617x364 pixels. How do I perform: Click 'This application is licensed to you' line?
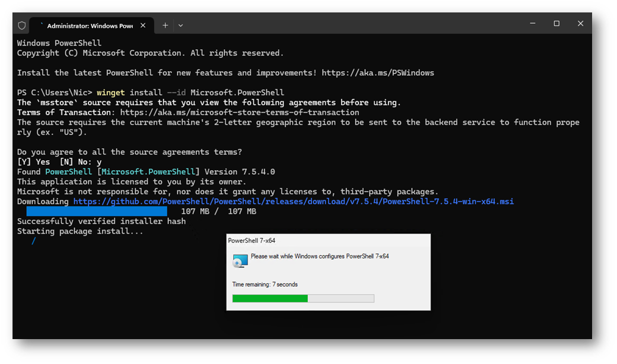(x=132, y=181)
